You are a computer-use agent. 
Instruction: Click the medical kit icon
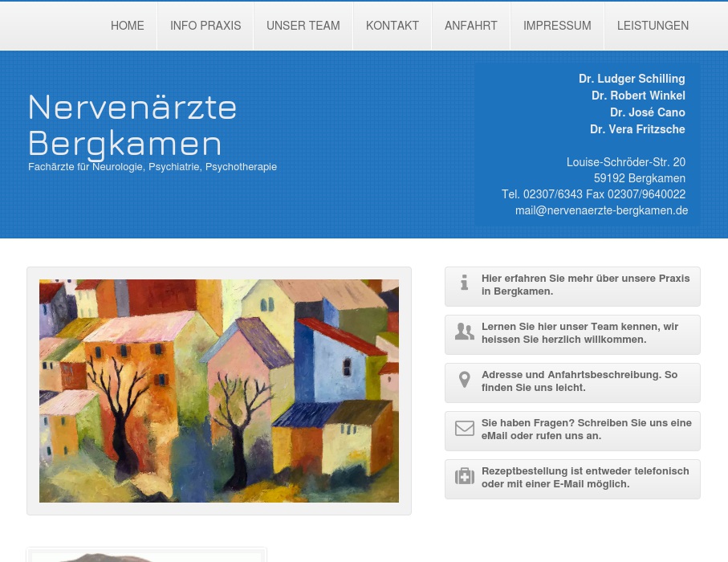click(x=464, y=477)
